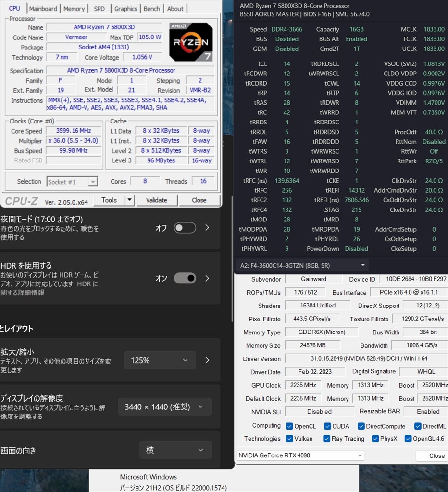Turn off the HDR switch
Screen dimensions: 448x492
[x=185, y=278]
